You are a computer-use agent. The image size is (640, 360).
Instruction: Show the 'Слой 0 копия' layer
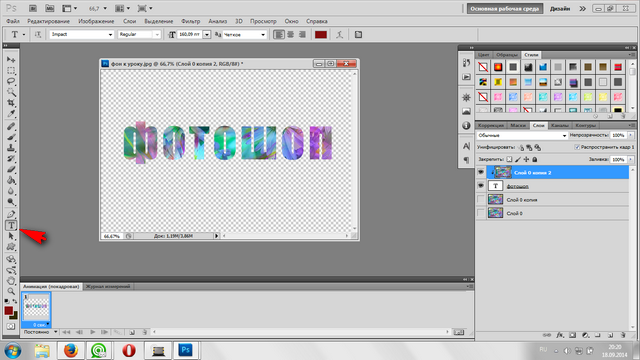[x=481, y=200]
